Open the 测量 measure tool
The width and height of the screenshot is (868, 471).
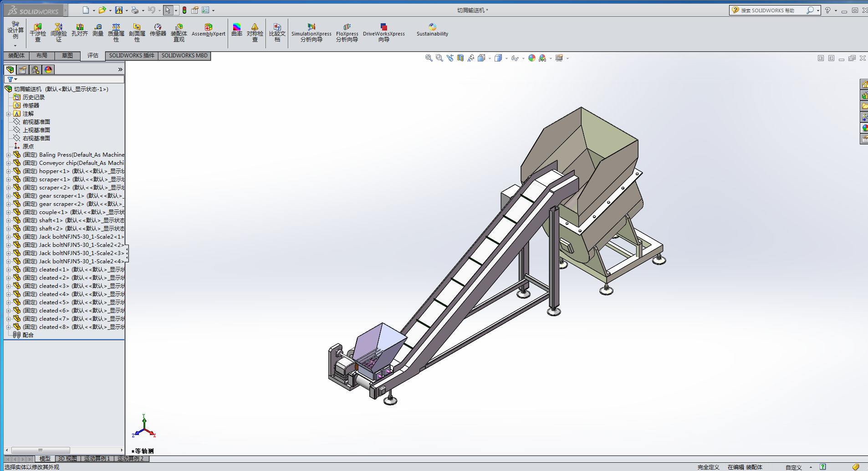[x=98, y=30]
